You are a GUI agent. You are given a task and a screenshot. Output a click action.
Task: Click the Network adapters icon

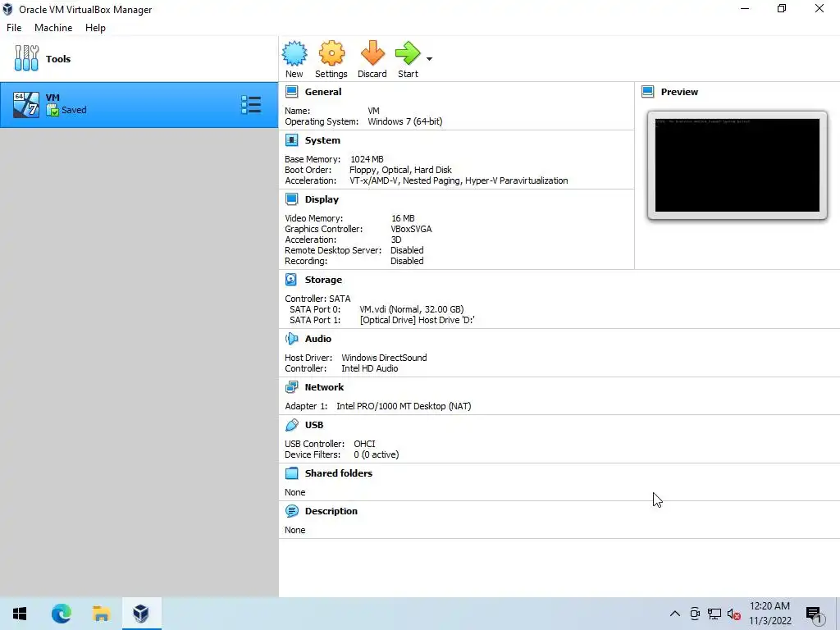(x=291, y=387)
